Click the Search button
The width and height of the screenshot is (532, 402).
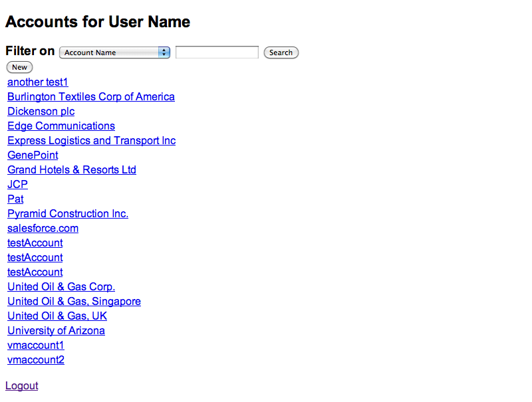coord(281,52)
